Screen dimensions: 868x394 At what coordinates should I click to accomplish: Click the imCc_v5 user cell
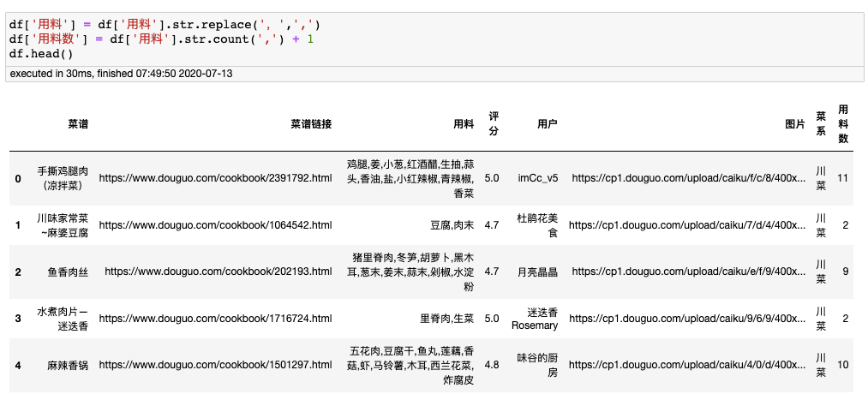click(x=537, y=178)
